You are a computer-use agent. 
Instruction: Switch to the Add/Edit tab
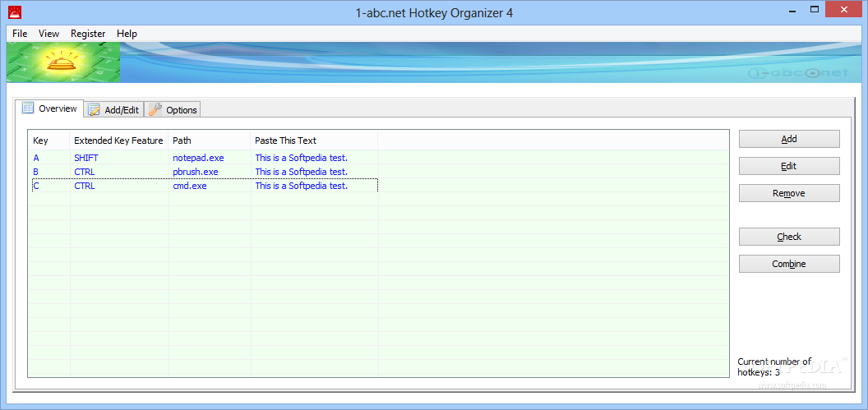click(x=114, y=109)
